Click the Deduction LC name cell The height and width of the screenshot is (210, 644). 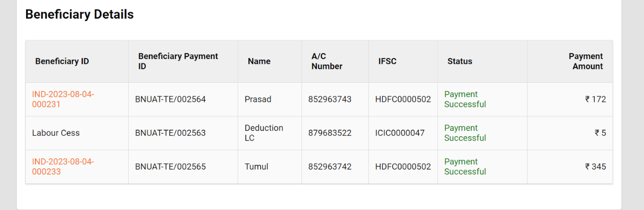[264, 133]
